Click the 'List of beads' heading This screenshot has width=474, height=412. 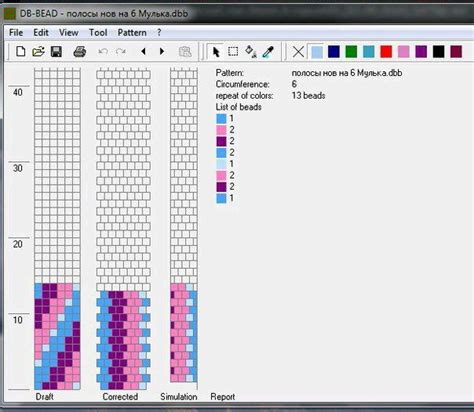238,107
